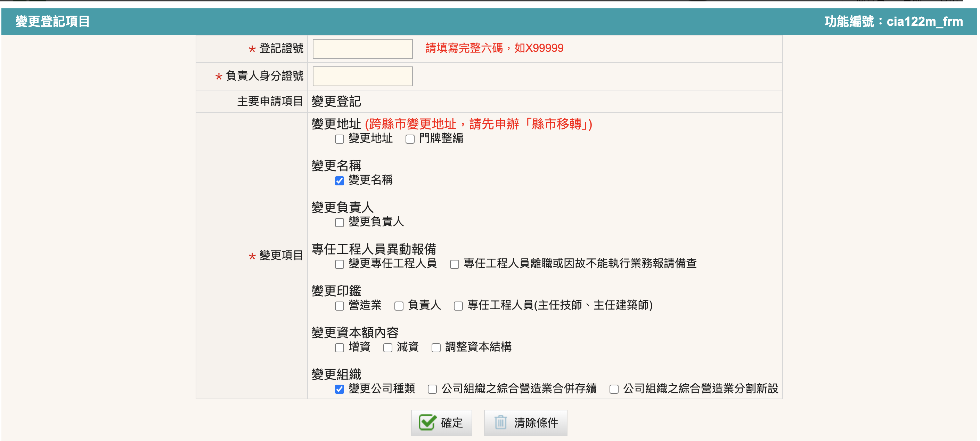Enable the 門牌整編 checkbox

tap(410, 139)
